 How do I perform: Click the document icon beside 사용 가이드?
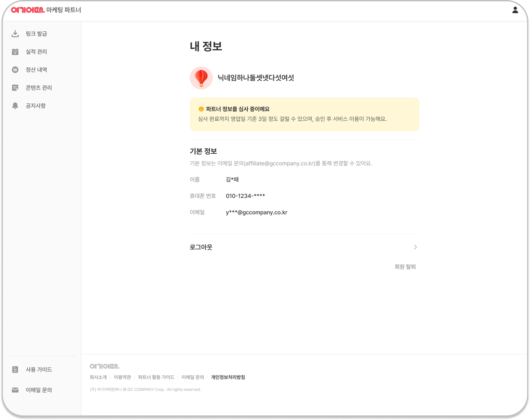15,369
